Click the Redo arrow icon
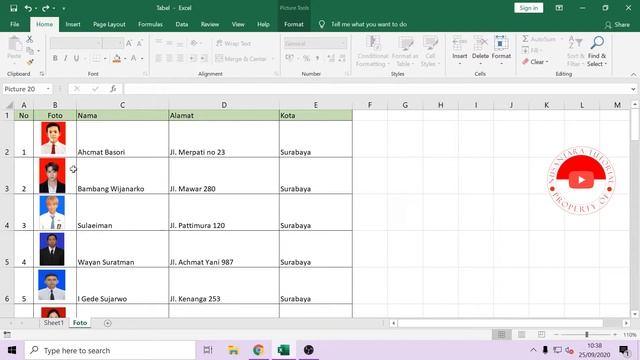The image size is (640, 360). (45, 8)
